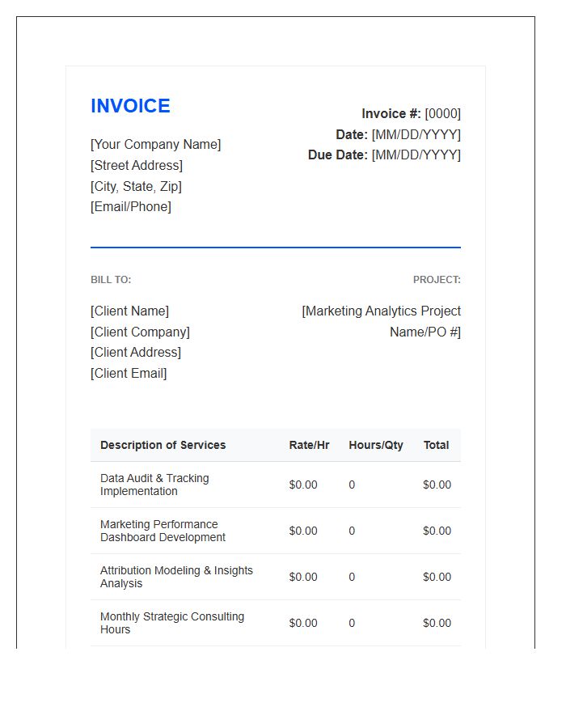Select the [Client Address] placeholder
The width and height of the screenshot is (566, 728).
(136, 353)
